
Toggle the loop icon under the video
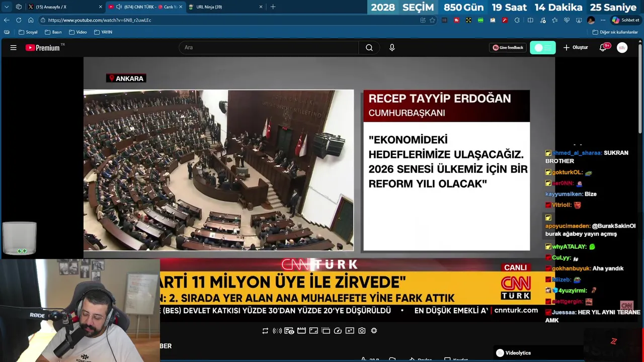coord(265,330)
